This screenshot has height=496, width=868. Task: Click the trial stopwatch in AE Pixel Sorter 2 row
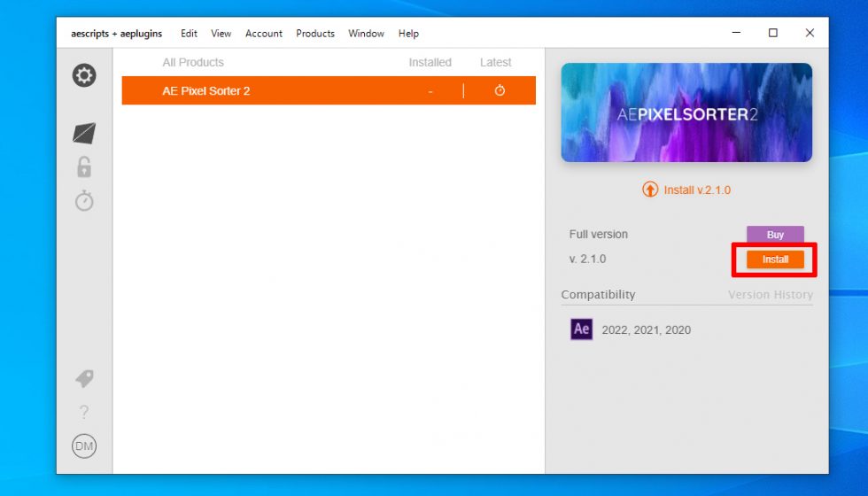pyautogui.click(x=500, y=90)
